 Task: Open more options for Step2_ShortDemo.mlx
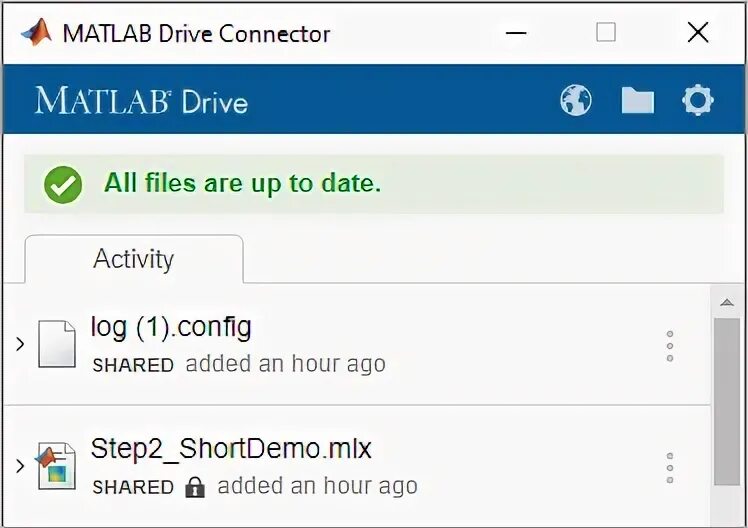tap(670, 467)
